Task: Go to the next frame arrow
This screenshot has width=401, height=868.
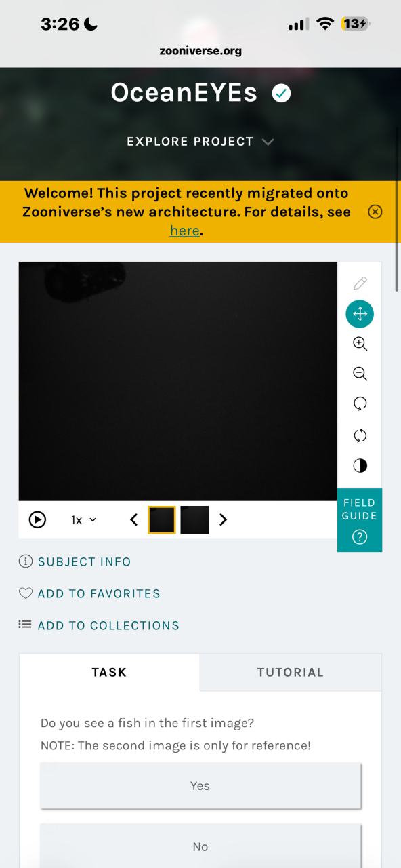Action: click(224, 520)
